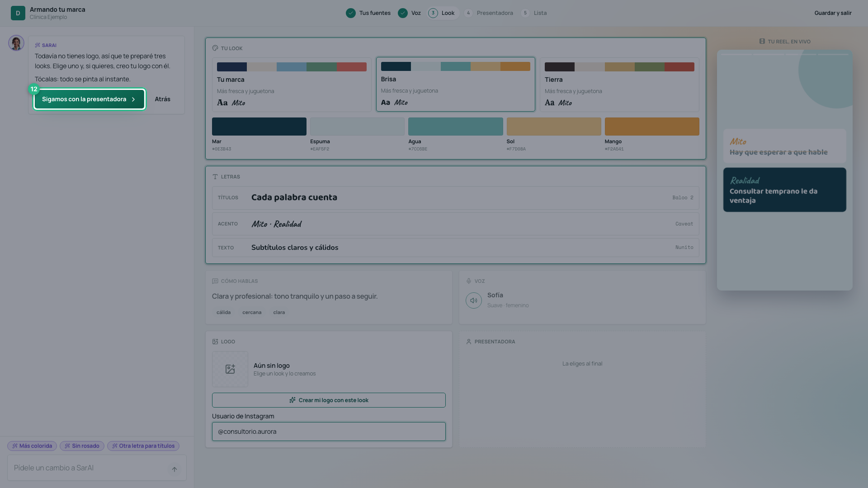Screen dimensions: 868x488
Task: Click the green D brand avatar icon
Action: tap(18, 13)
